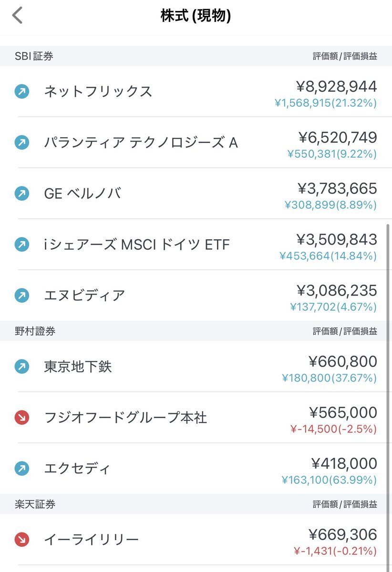Click the up-arrow icon beside エヌビディア
The image size is (392, 572).
[22, 295]
